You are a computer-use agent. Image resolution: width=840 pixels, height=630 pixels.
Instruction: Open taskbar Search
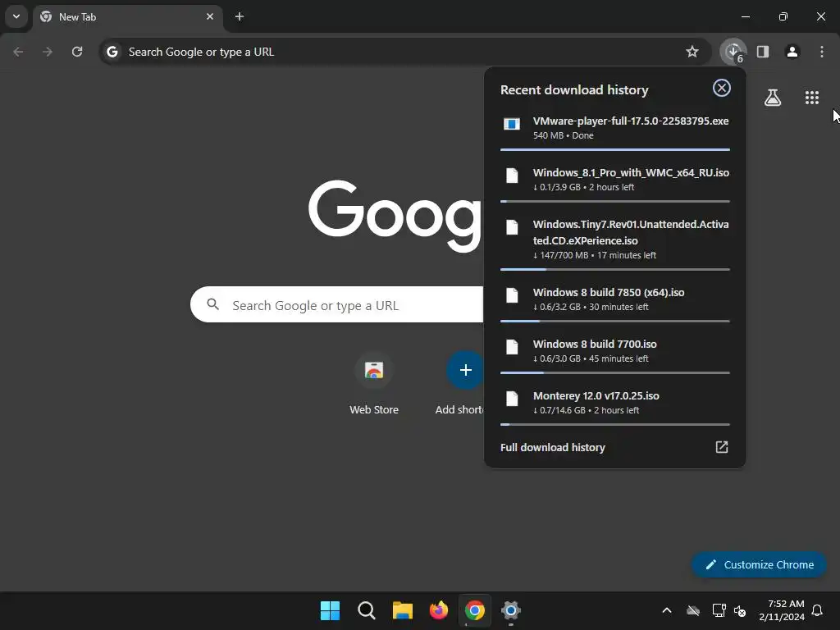367,610
